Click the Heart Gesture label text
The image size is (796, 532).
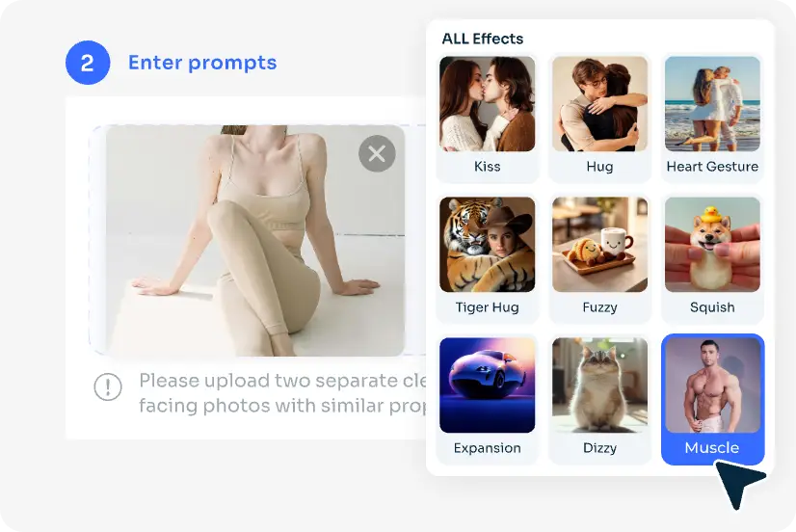[x=712, y=167]
